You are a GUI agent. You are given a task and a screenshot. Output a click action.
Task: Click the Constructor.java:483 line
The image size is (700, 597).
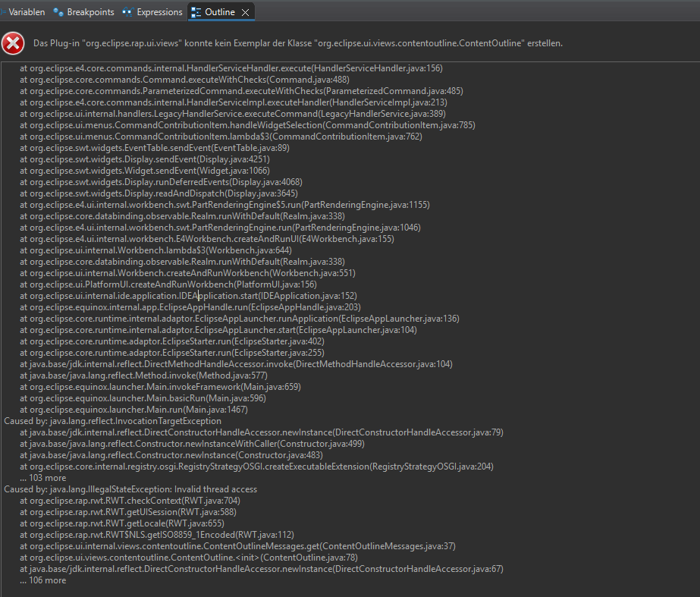coord(171,455)
